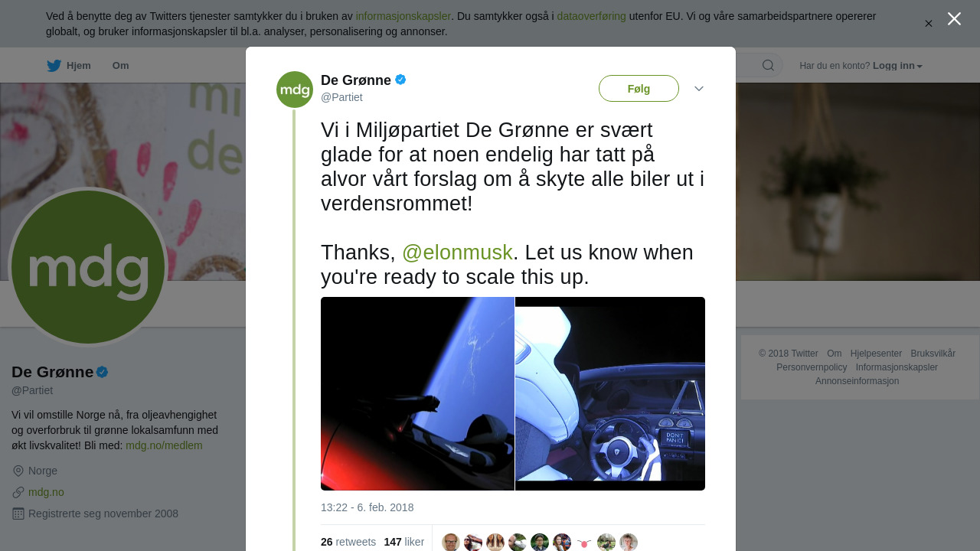Open the Logg inn dropdown

point(897,66)
